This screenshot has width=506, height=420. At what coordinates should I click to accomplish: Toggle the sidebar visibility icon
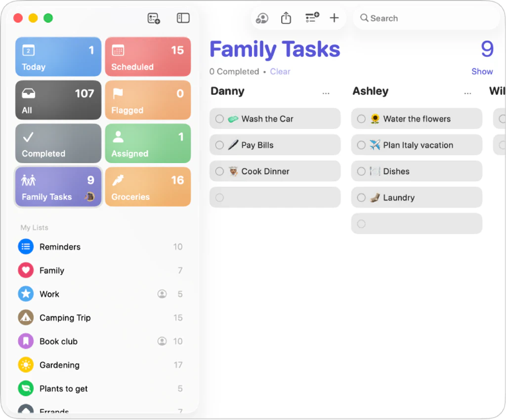pyautogui.click(x=183, y=18)
